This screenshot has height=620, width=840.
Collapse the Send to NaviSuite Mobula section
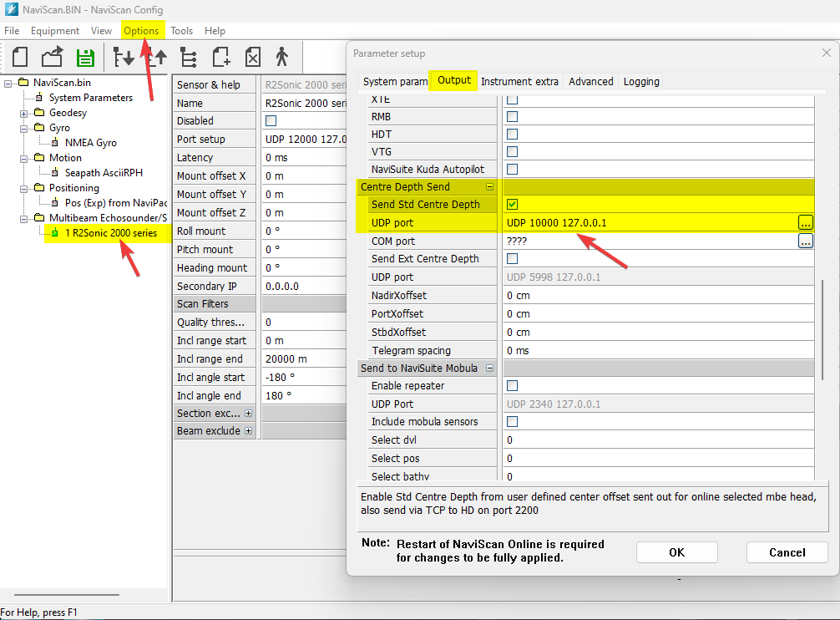tap(489, 368)
